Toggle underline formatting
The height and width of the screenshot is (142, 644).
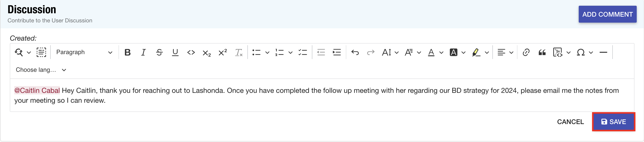pos(175,52)
